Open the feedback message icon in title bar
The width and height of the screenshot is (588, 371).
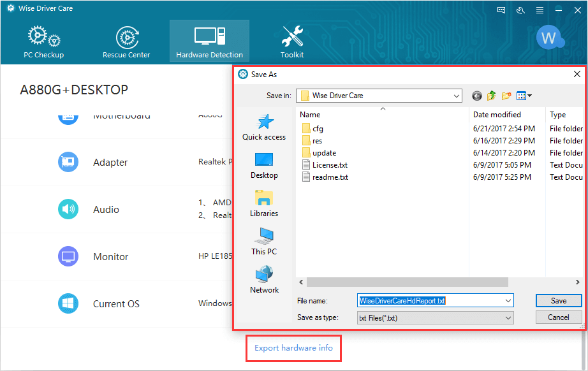click(501, 10)
